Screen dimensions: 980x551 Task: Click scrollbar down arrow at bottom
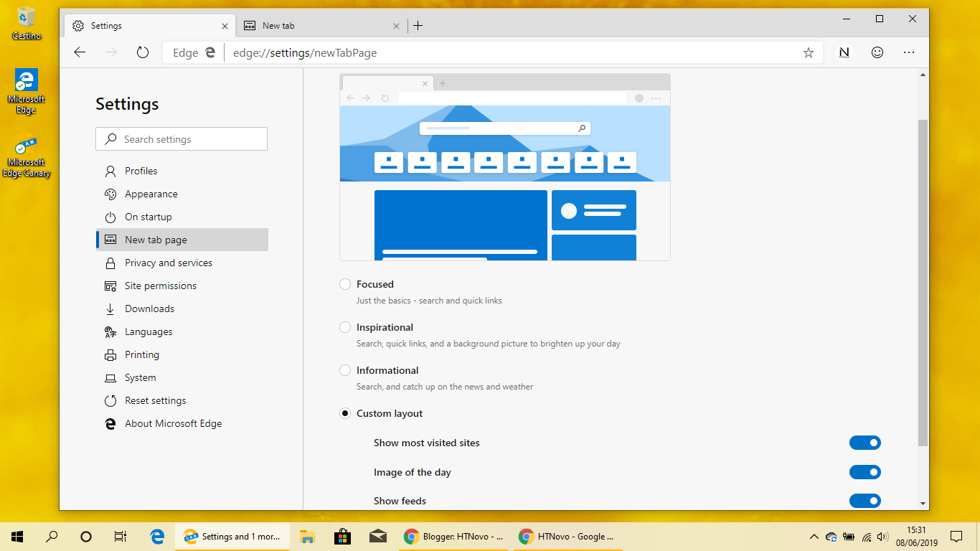pos(923,504)
